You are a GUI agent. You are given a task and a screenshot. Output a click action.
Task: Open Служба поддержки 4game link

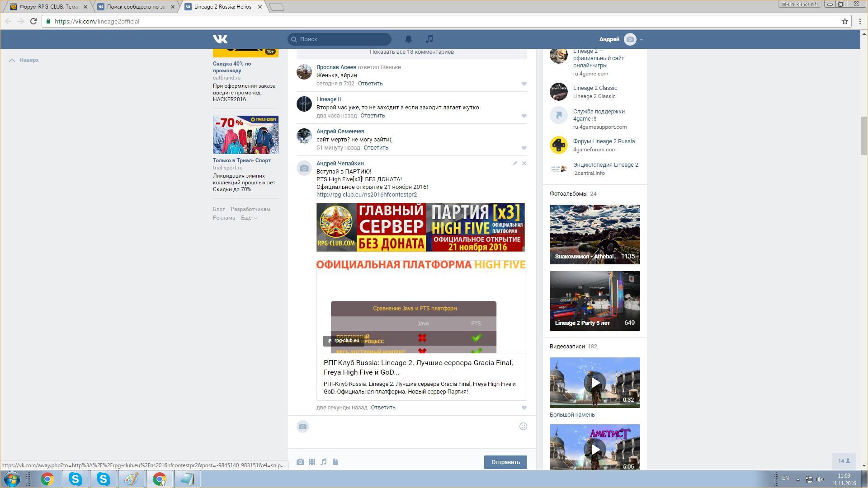[599, 115]
